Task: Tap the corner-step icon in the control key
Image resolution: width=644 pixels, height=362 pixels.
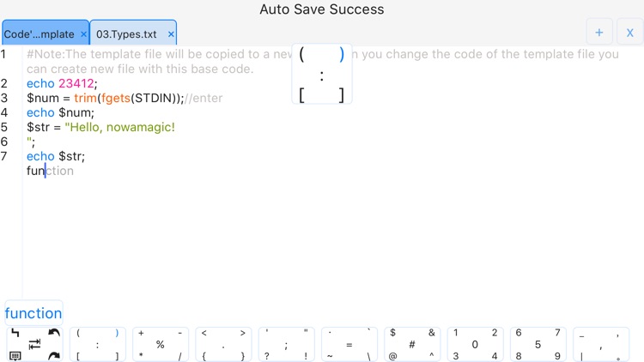Action: pos(15,333)
